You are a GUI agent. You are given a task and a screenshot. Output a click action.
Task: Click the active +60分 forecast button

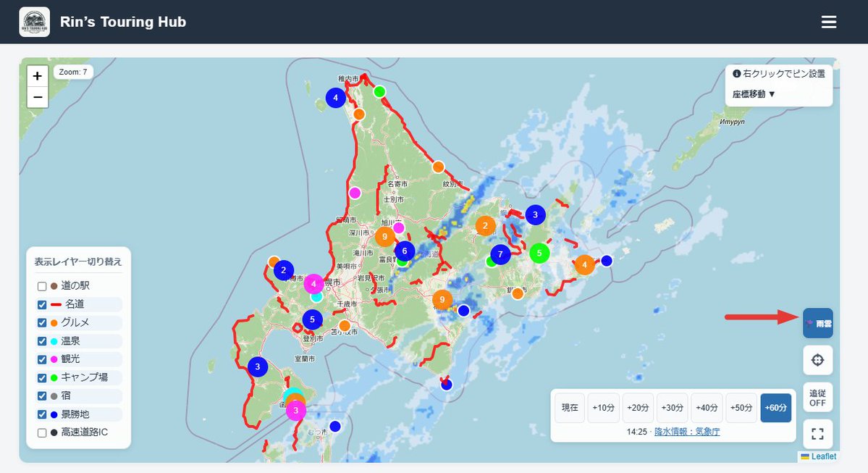pyautogui.click(x=775, y=408)
